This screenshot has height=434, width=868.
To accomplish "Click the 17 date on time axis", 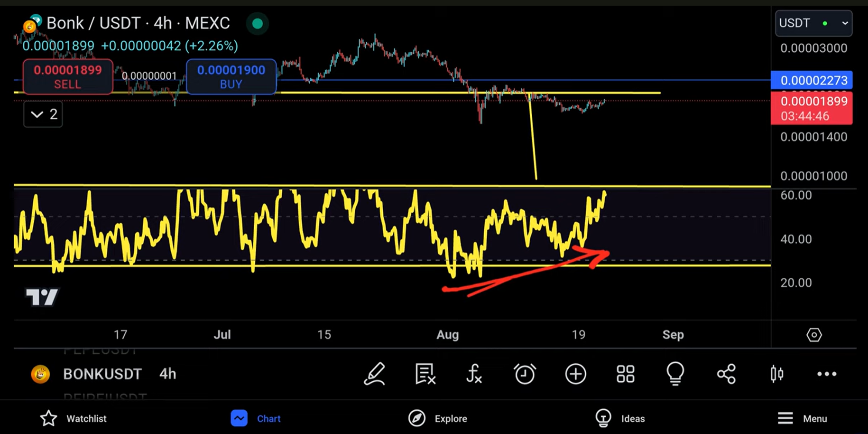I will pos(120,335).
